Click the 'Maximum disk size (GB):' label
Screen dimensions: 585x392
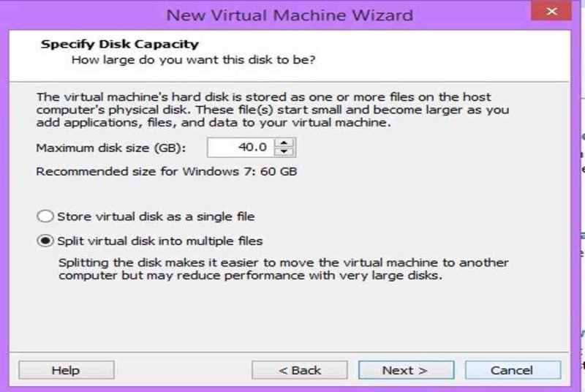[x=111, y=148]
